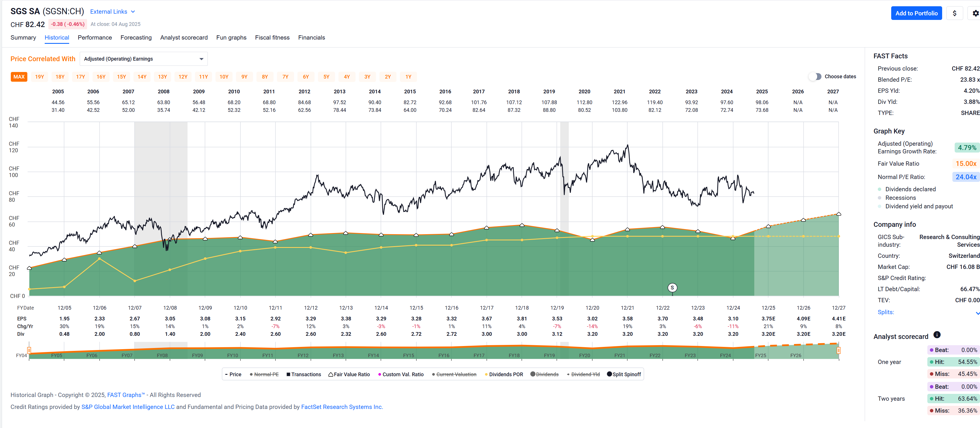This screenshot has height=428, width=980.
Task: Click left range slider handle at FY04
Action: (29, 350)
